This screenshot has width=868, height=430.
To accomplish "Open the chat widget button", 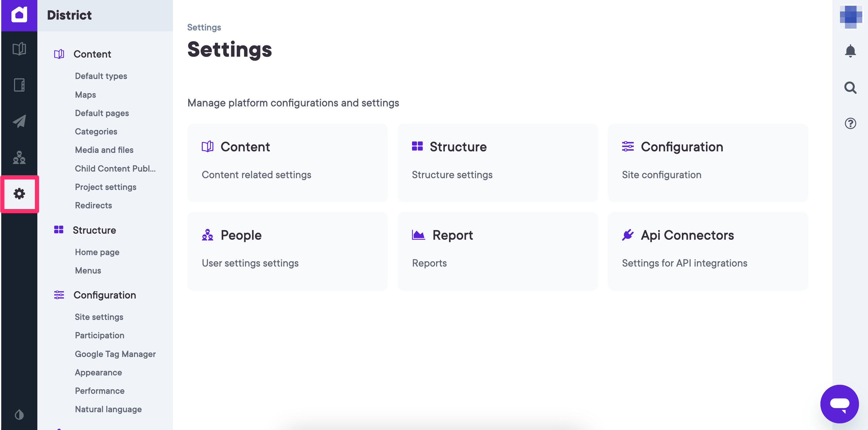I will click(839, 403).
